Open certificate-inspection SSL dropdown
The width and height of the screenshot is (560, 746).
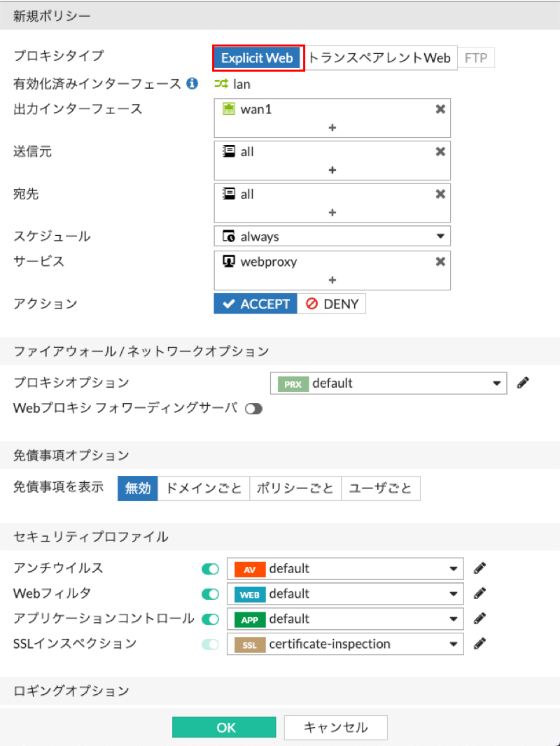pyautogui.click(x=345, y=645)
